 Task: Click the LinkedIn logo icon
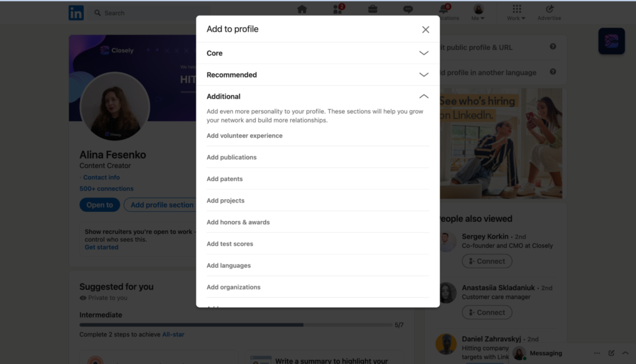pyautogui.click(x=76, y=12)
